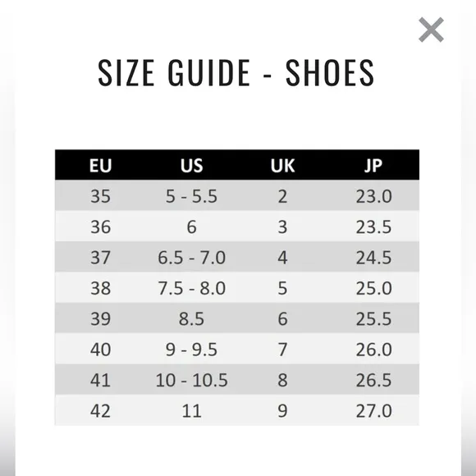The image size is (476, 476).
Task: Select US size 6.5 - 7.0 cell
Action: coord(191,258)
